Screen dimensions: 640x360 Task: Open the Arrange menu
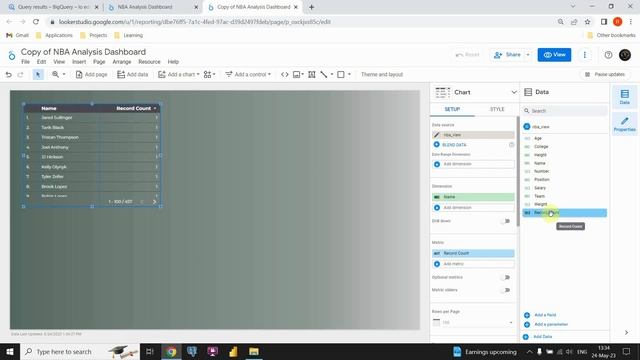[122, 62]
